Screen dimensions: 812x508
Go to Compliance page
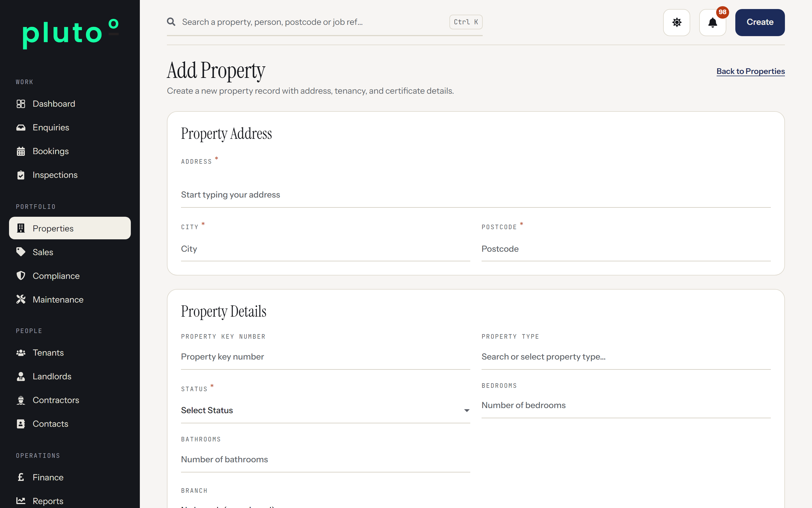tap(70, 275)
